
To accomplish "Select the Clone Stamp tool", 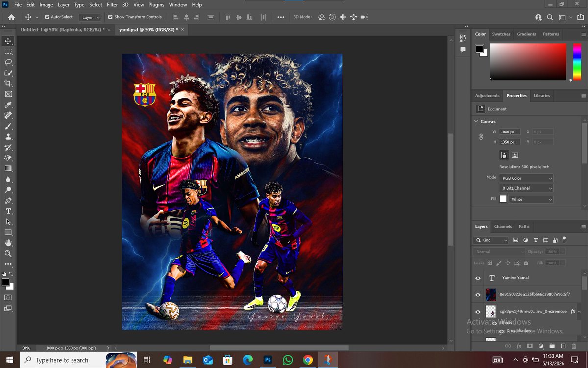I will [x=8, y=137].
